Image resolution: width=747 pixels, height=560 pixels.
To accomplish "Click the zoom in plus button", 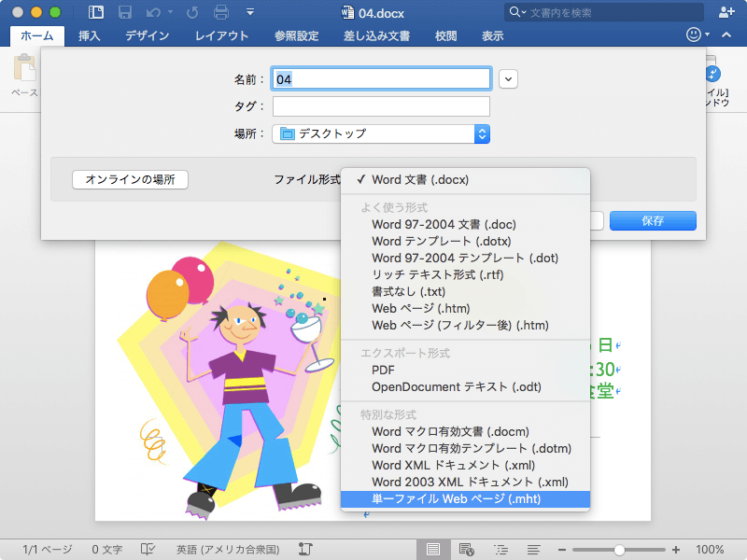I will 676,550.
